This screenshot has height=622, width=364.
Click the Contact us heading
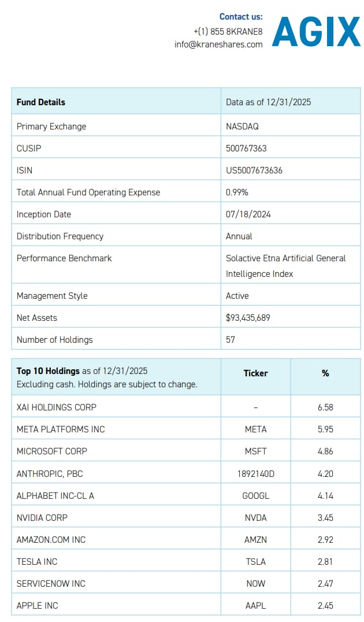click(241, 17)
